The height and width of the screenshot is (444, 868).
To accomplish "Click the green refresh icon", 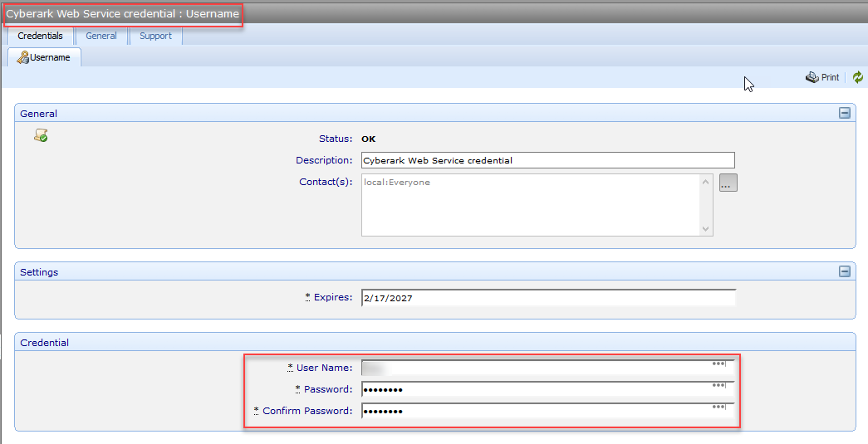I will pyautogui.click(x=858, y=77).
